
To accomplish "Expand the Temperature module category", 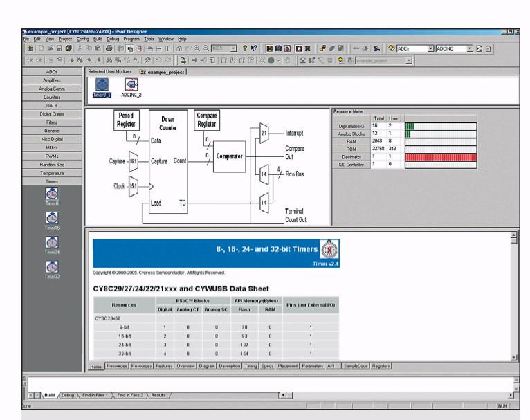I will click(52, 173).
